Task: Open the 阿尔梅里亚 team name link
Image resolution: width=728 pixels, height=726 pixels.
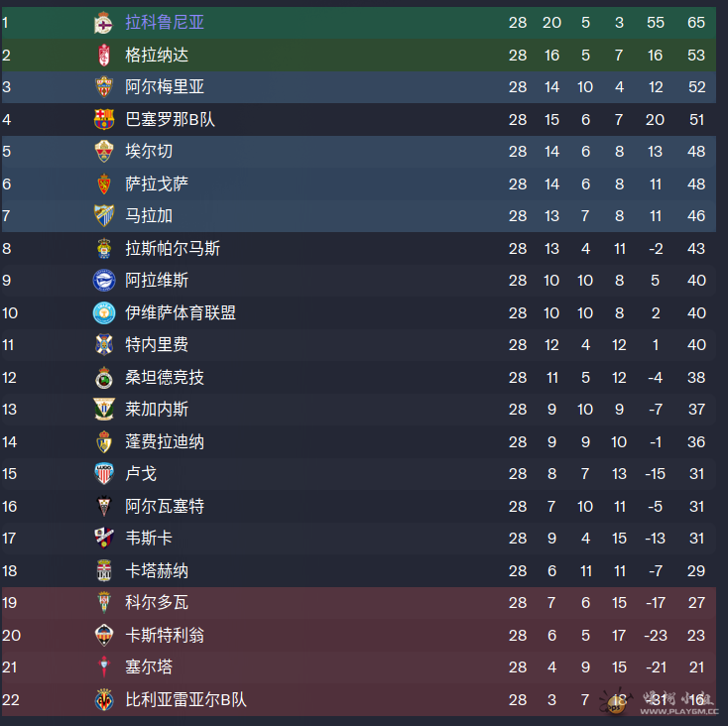Action: point(165,87)
